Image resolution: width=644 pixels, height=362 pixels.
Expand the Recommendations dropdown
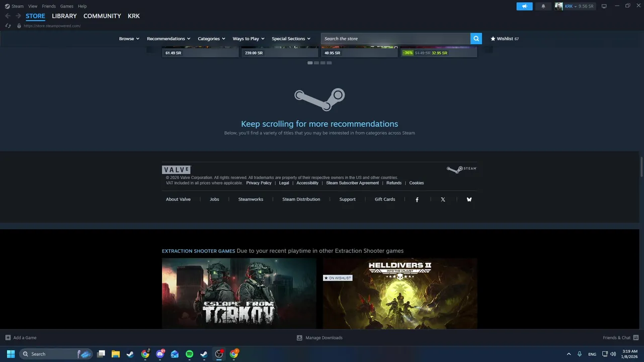(x=169, y=39)
